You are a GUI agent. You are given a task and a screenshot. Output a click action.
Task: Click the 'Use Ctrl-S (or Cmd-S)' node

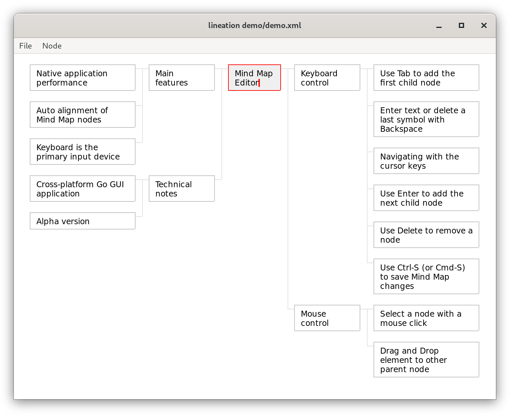(426, 276)
